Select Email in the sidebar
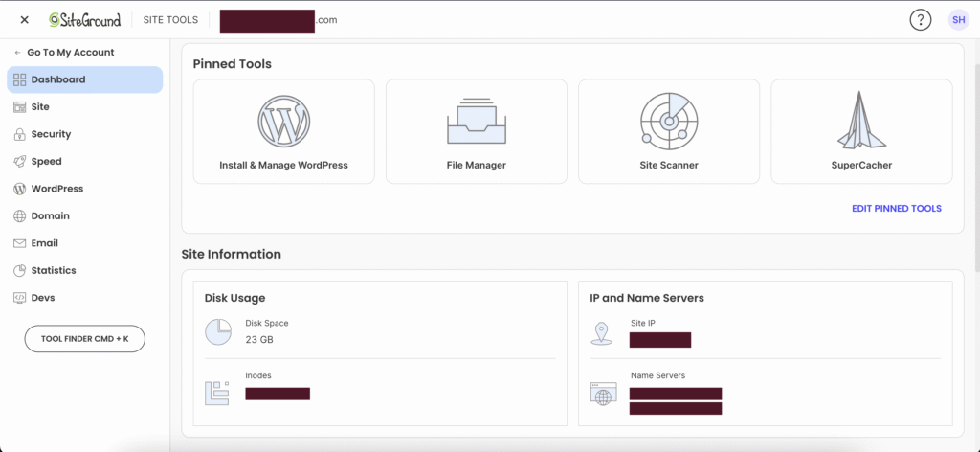The image size is (980, 452). [44, 243]
